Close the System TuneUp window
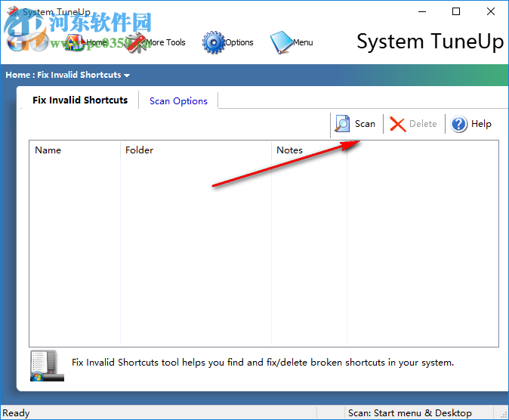 pyautogui.click(x=491, y=11)
